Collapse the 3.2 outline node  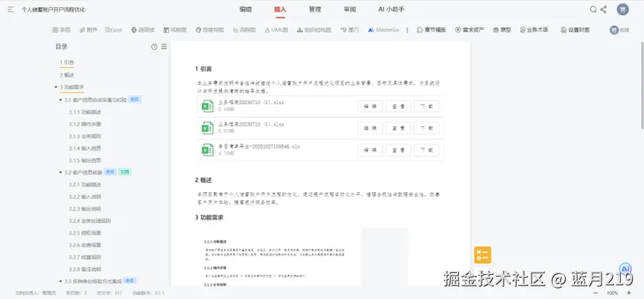pos(61,172)
